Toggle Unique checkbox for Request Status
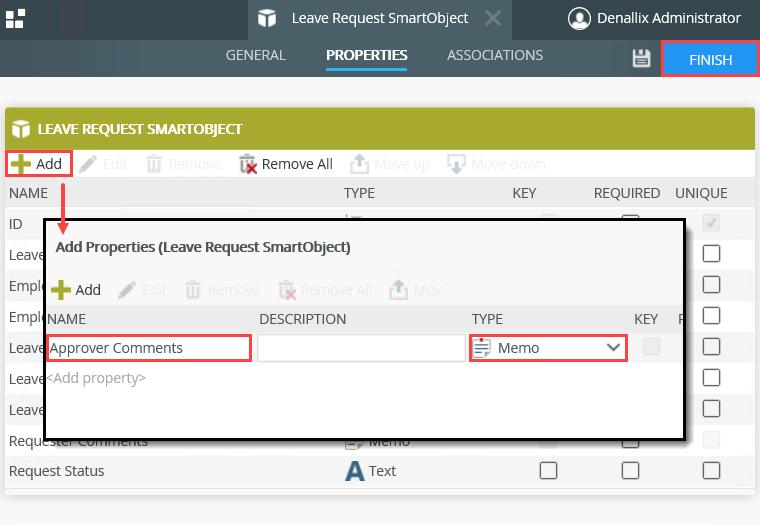The height and width of the screenshot is (525, 760). pyautogui.click(x=711, y=470)
